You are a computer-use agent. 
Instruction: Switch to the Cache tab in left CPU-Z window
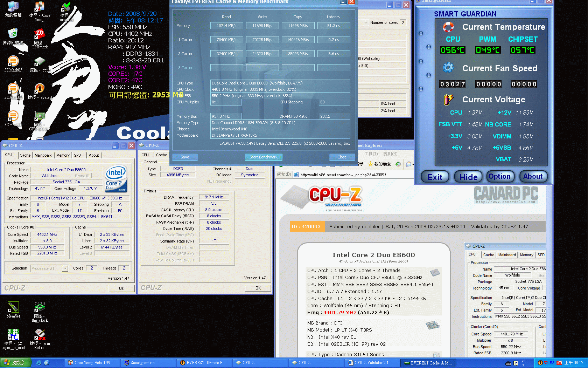tap(25, 155)
